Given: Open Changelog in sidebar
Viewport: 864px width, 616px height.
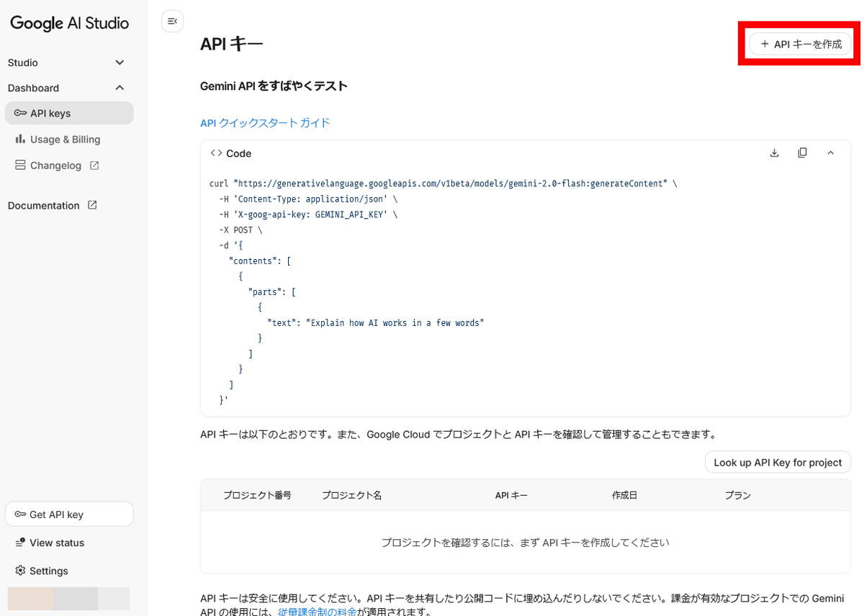Looking at the screenshot, I should (x=55, y=166).
